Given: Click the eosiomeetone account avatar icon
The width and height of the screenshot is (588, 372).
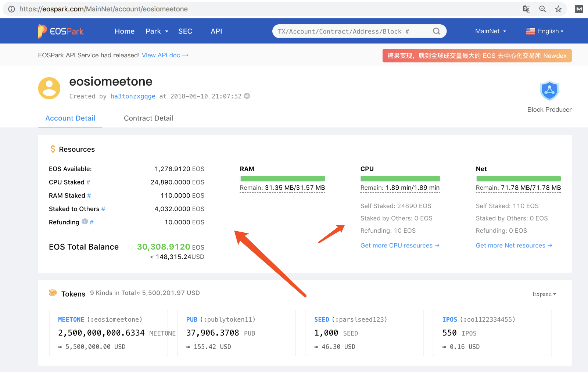Looking at the screenshot, I should pyautogui.click(x=49, y=88).
